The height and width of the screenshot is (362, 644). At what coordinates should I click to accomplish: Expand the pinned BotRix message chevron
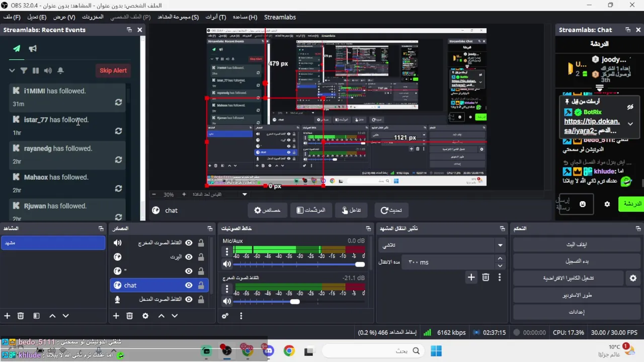[630, 124]
